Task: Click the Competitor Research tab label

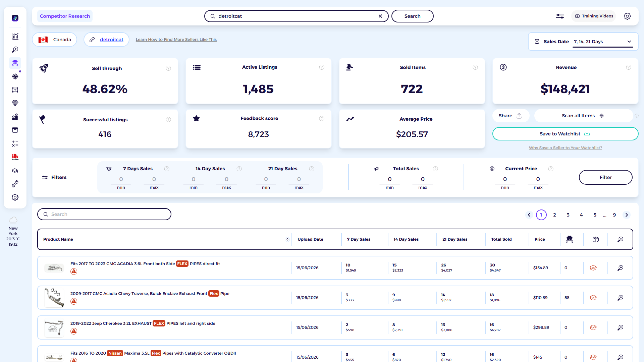Action: (x=65, y=16)
